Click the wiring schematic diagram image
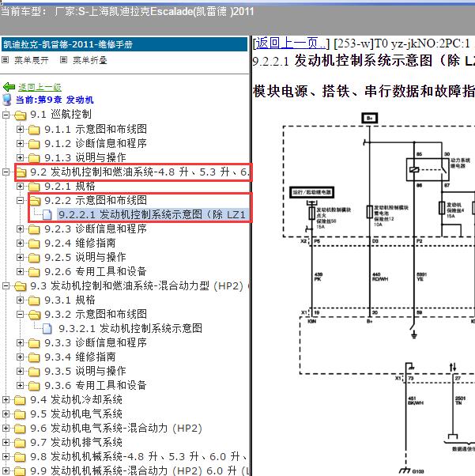475x476 pixels. tap(379, 293)
